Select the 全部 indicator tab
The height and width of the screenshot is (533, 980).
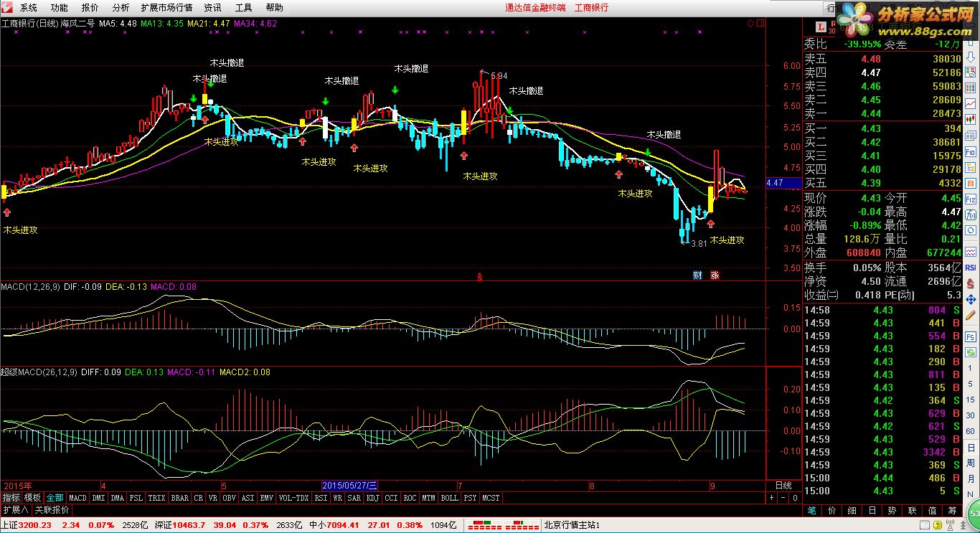point(55,497)
